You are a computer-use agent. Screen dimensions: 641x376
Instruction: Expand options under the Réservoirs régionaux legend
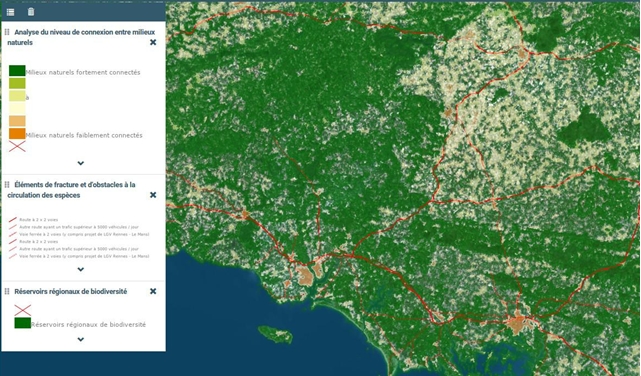(81, 339)
